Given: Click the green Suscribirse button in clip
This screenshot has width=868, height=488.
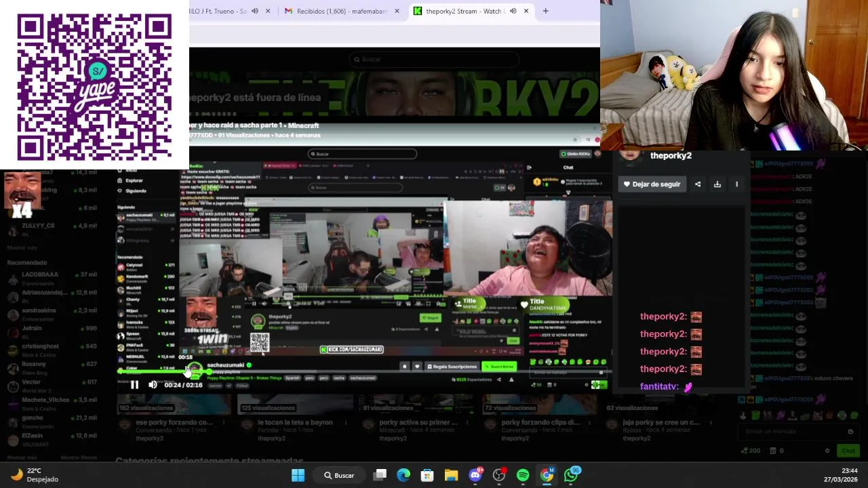Looking at the screenshot, I should [499, 367].
